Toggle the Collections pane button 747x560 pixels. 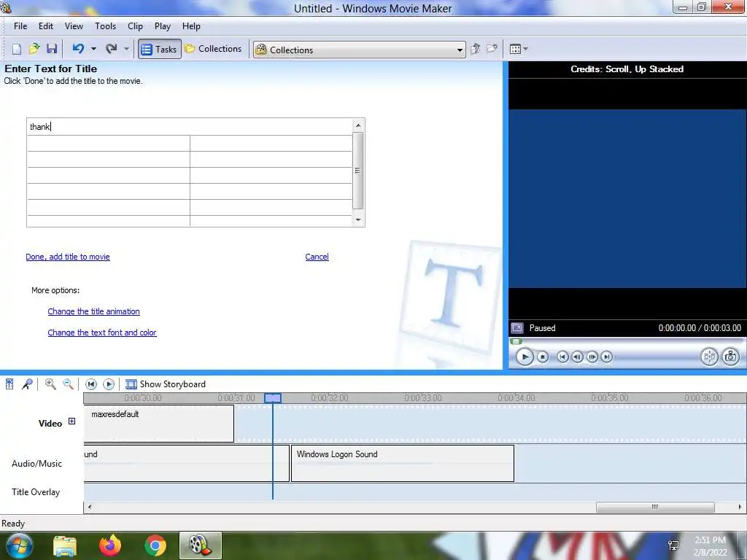pyautogui.click(x=214, y=49)
